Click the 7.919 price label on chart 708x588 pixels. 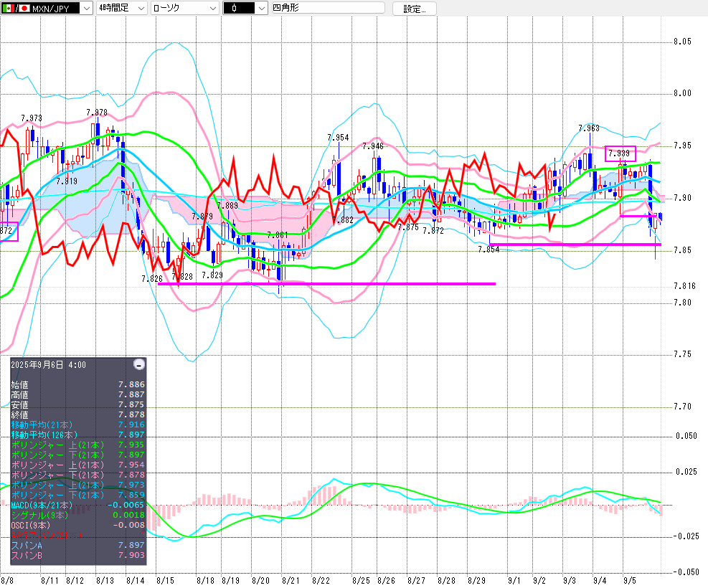[x=67, y=181]
